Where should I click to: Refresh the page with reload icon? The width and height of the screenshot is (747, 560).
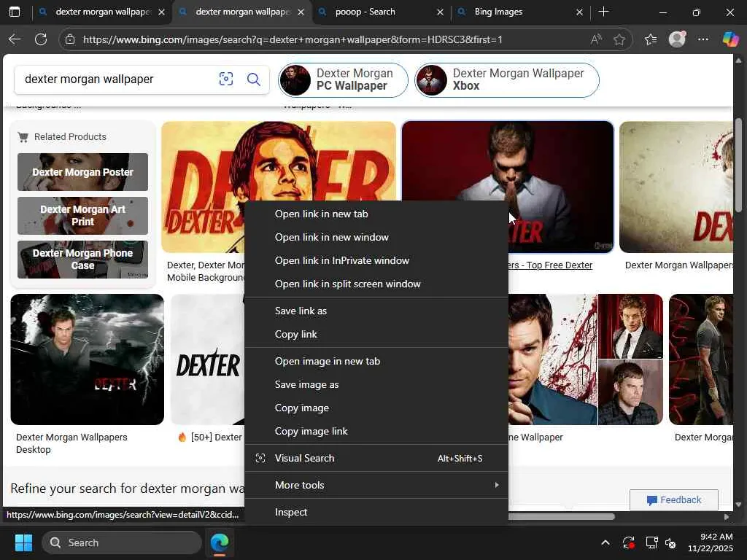tap(41, 39)
